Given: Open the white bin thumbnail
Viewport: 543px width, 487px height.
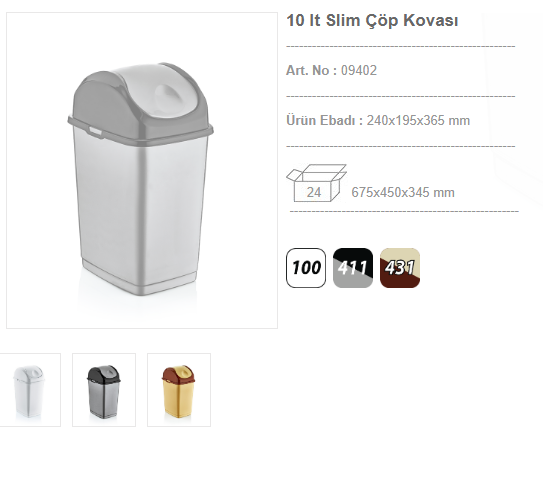Looking at the screenshot, I should pos(29,390).
